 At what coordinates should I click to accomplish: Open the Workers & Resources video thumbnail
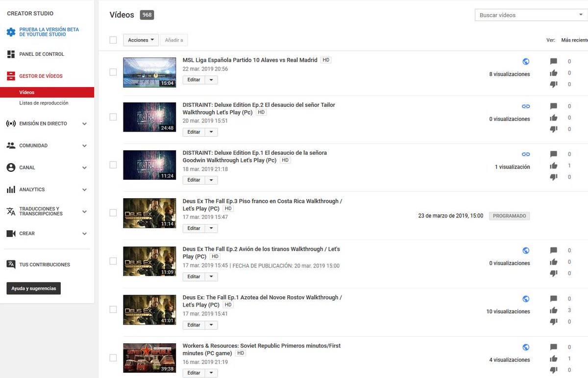[x=149, y=358]
